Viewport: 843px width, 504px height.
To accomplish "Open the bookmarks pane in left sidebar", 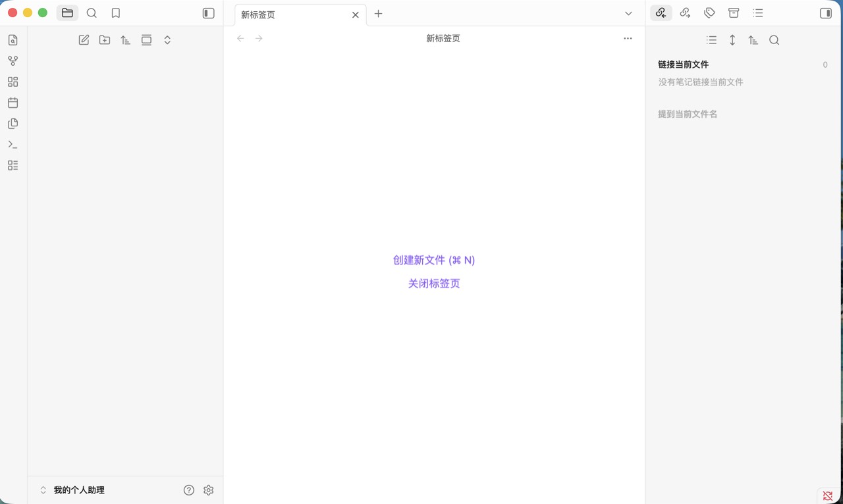I will (116, 13).
